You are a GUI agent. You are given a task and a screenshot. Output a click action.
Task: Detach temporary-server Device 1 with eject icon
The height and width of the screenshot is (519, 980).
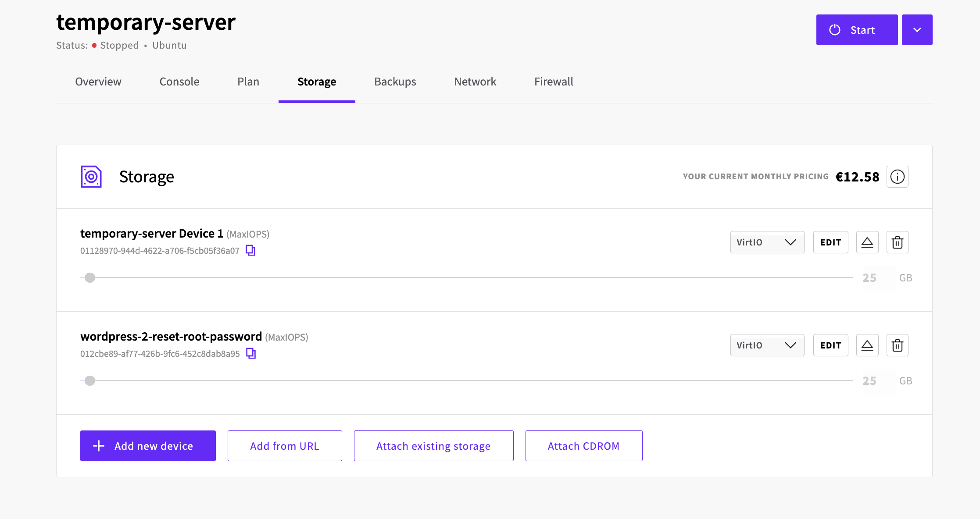(867, 242)
